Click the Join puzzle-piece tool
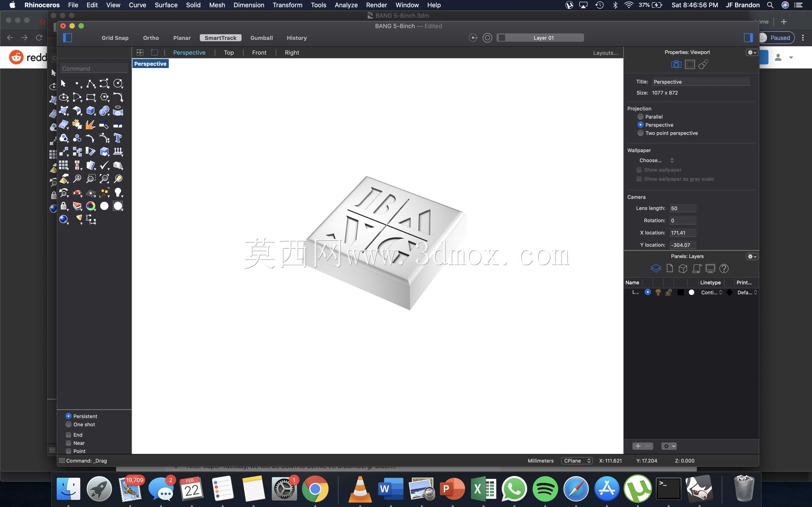This screenshot has height=507, width=812. pyautogui.click(x=77, y=124)
